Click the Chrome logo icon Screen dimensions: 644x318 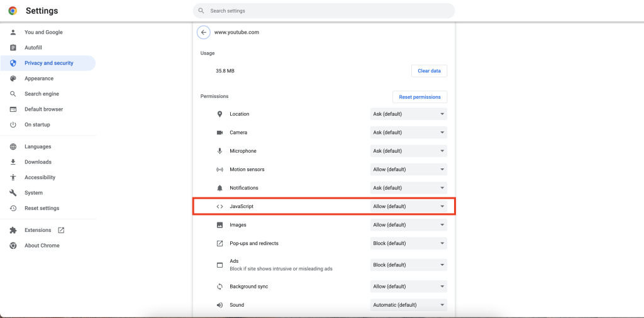[x=13, y=11]
